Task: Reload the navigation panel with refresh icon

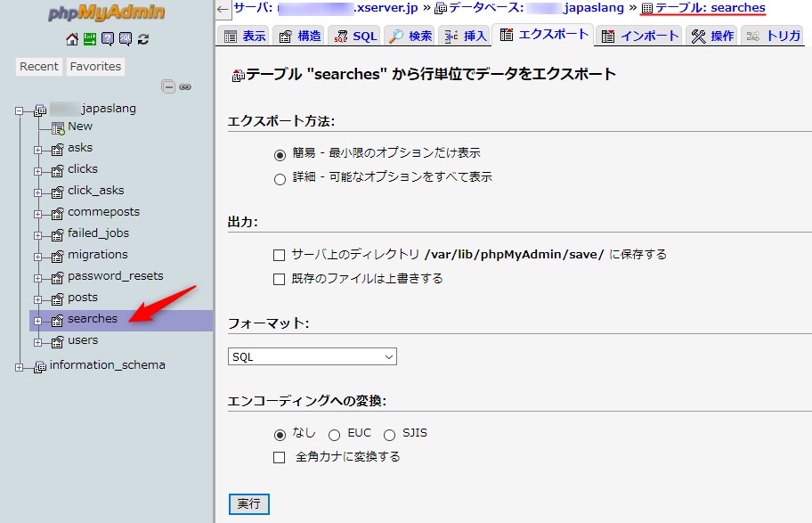Action: [143, 39]
